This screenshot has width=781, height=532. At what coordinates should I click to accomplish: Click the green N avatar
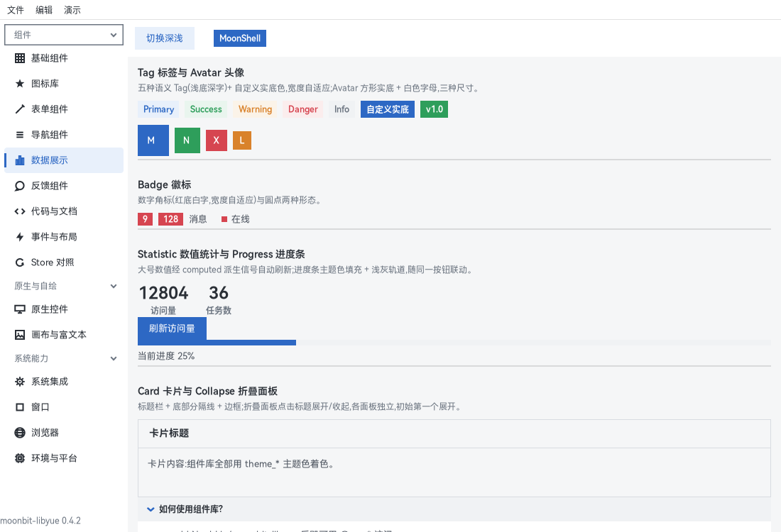tap(187, 140)
